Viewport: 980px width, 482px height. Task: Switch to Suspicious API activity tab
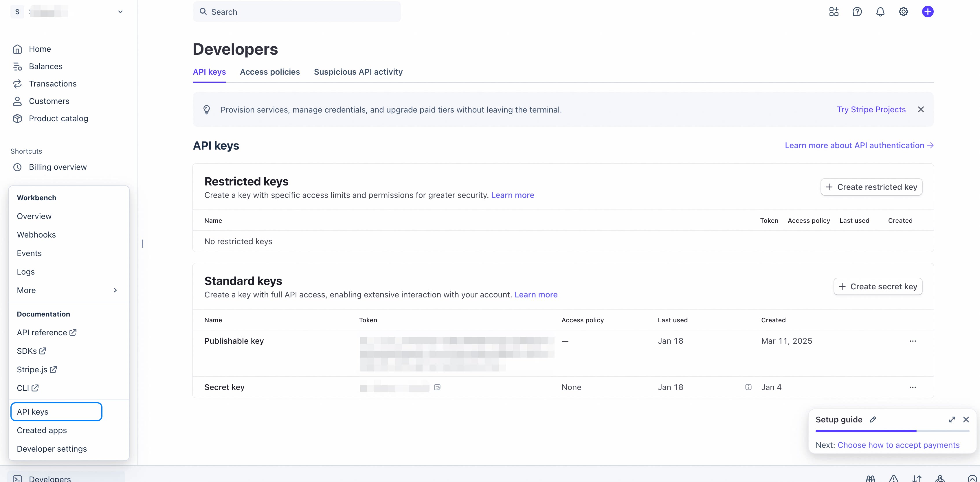pos(358,72)
